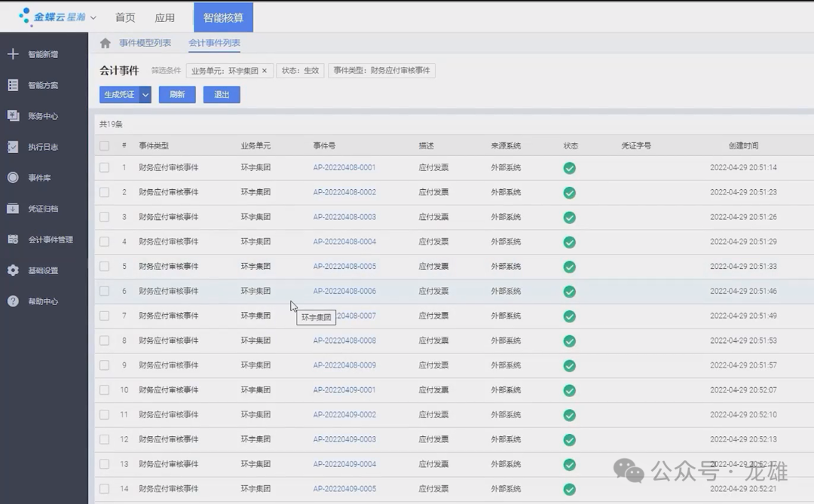The height and width of the screenshot is (504, 814).
Task: Toggle the select-all checkbox in table header
Action: tap(104, 145)
